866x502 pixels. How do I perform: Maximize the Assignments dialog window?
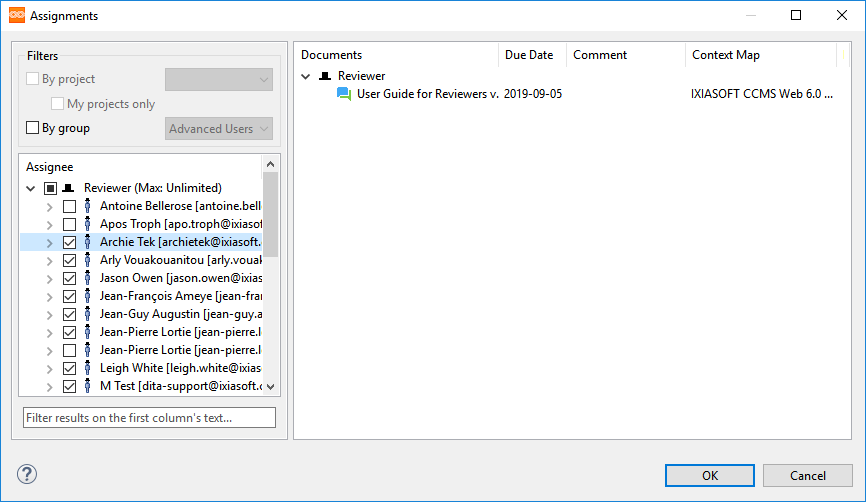[x=796, y=15]
